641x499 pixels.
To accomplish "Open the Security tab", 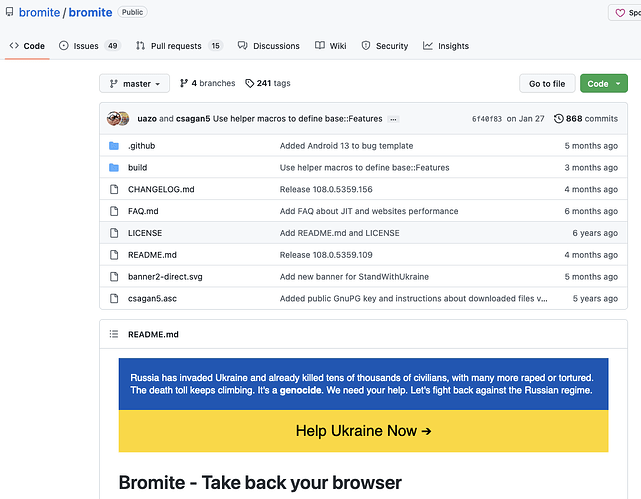I will [385, 46].
